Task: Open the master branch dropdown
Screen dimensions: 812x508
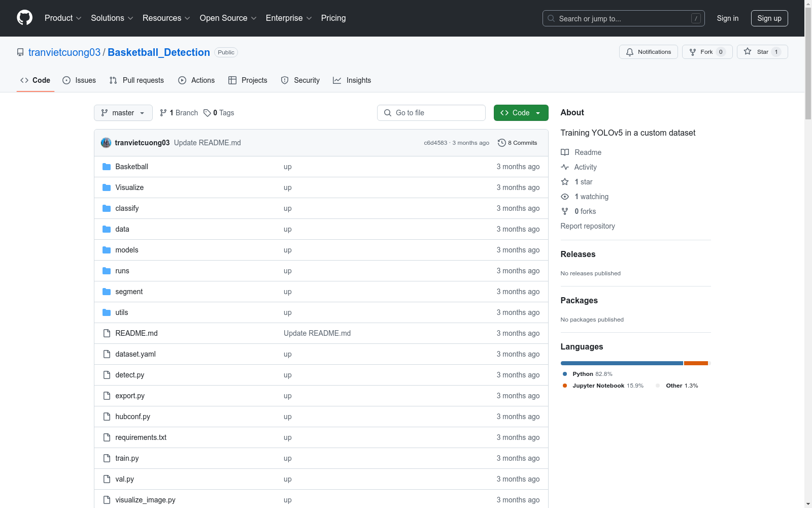Action: (x=123, y=113)
